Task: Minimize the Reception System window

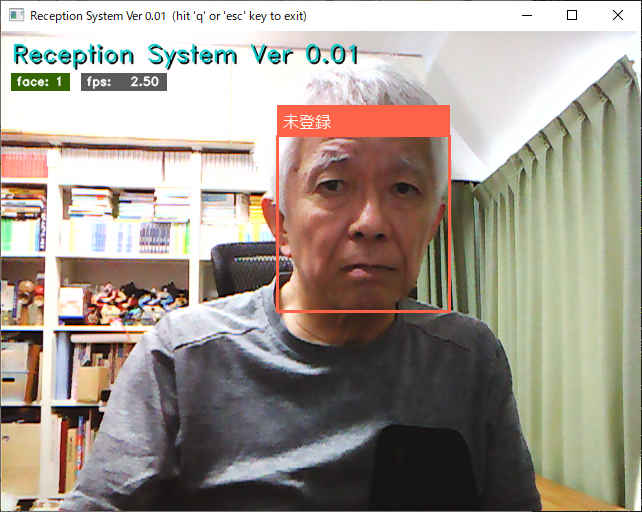Action: [526, 15]
